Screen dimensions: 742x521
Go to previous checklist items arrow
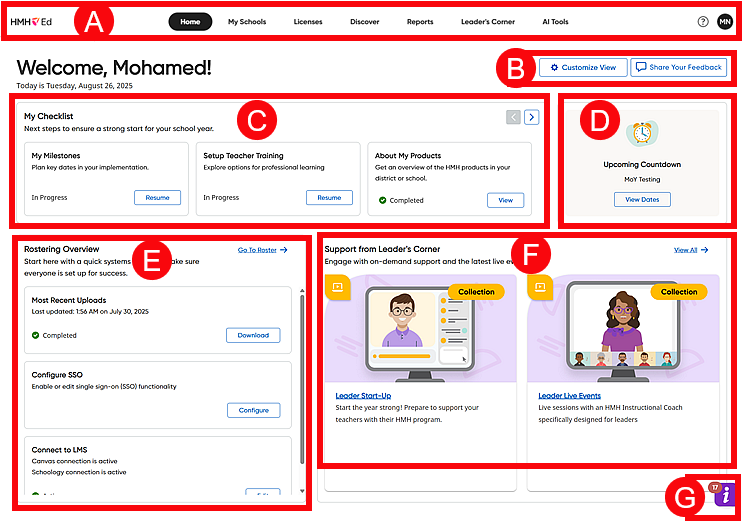pos(513,117)
